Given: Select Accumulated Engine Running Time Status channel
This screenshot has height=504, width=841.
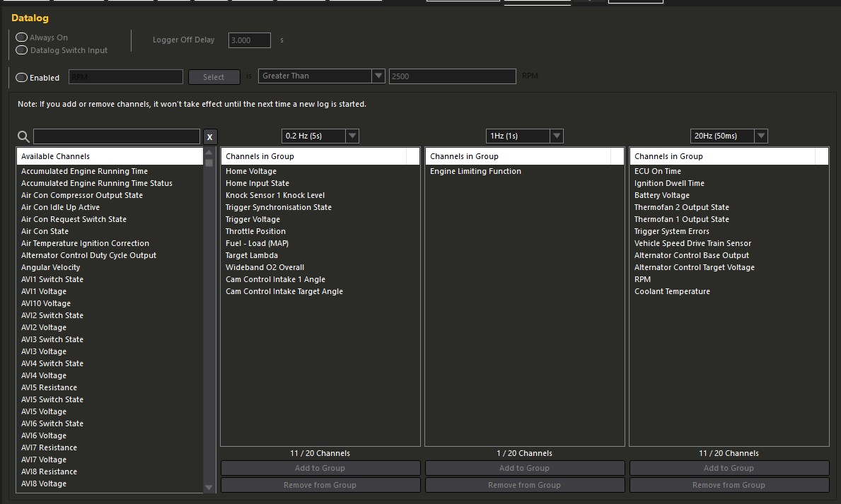Looking at the screenshot, I should point(96,183).
